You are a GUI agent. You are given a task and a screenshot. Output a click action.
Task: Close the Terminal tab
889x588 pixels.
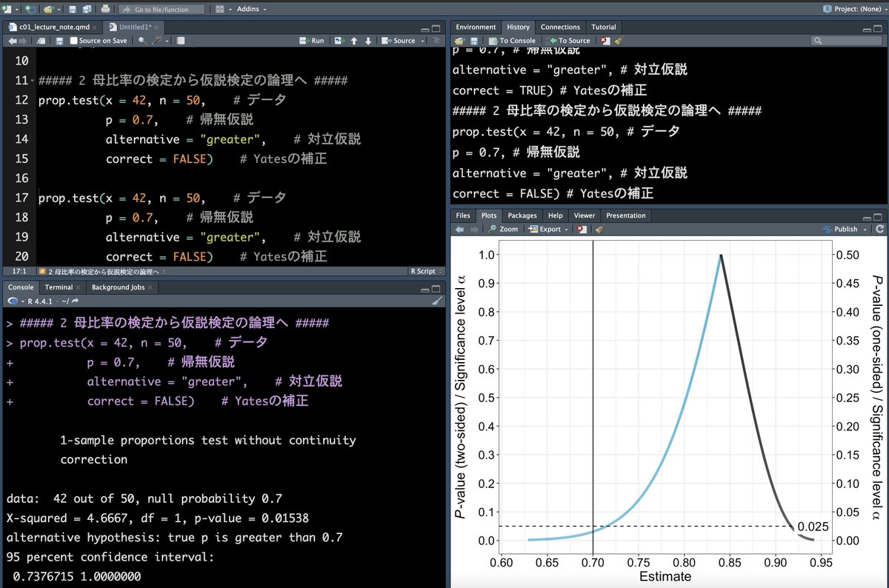[x=79, y=287]
